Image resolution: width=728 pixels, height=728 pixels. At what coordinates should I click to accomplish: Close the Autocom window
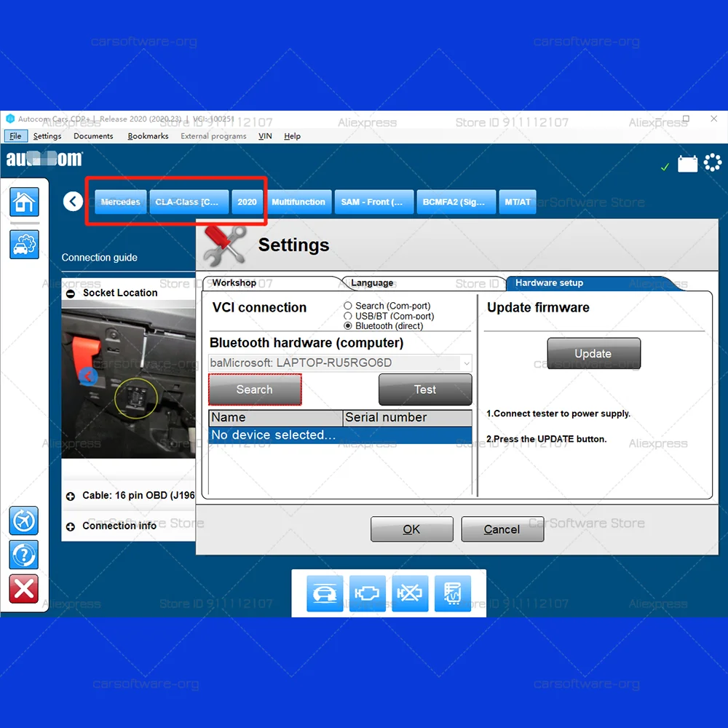(x=713, y=119)
